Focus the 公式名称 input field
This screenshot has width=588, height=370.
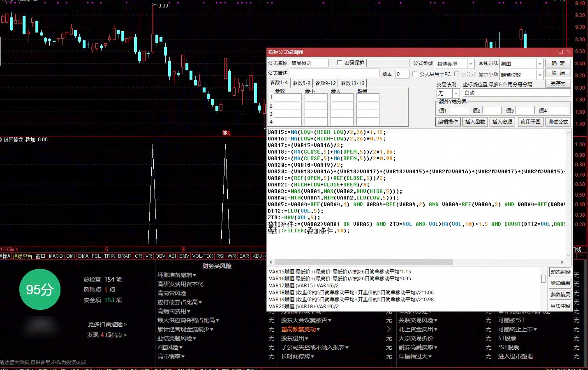pos(309,63)
